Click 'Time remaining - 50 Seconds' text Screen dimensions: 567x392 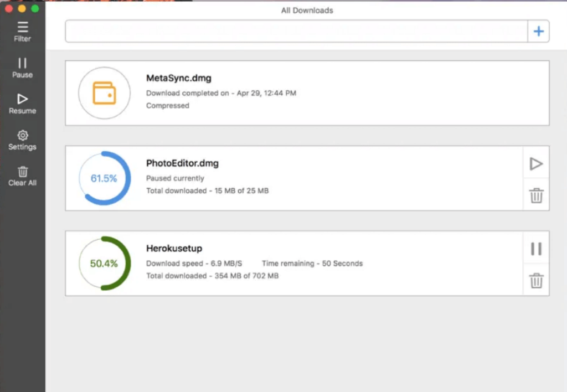click(312, 263)
